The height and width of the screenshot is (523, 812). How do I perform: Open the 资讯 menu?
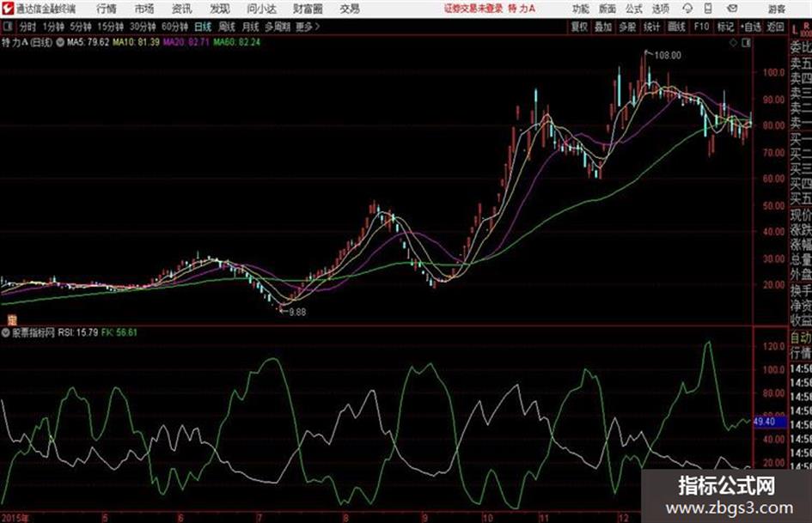182,9
